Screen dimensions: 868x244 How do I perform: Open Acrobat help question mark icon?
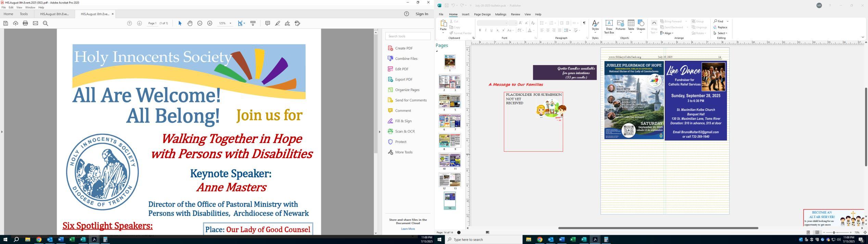click(406, 14)
